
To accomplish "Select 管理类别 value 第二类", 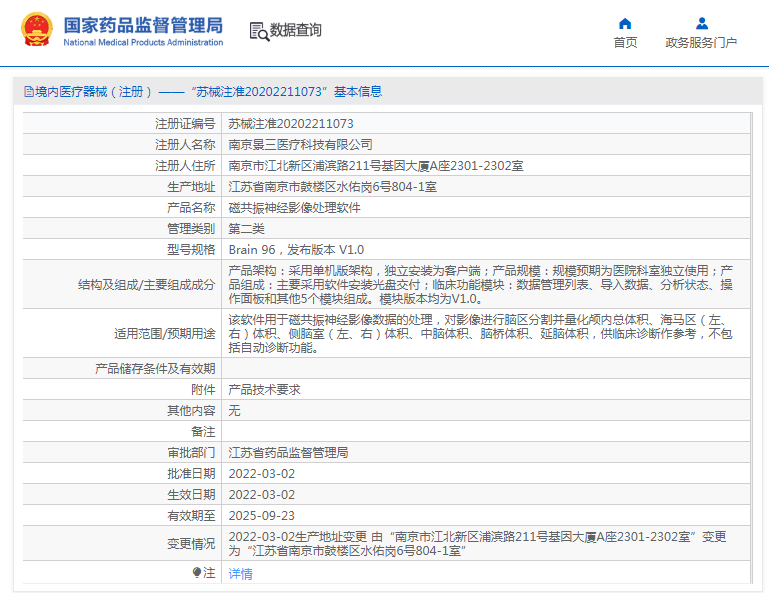I will click(246, 229).
